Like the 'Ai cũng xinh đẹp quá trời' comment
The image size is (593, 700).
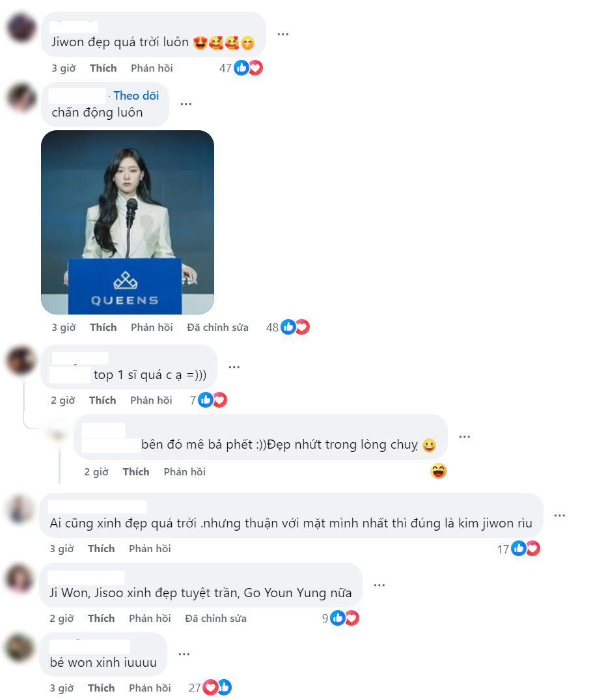(102, 549)
